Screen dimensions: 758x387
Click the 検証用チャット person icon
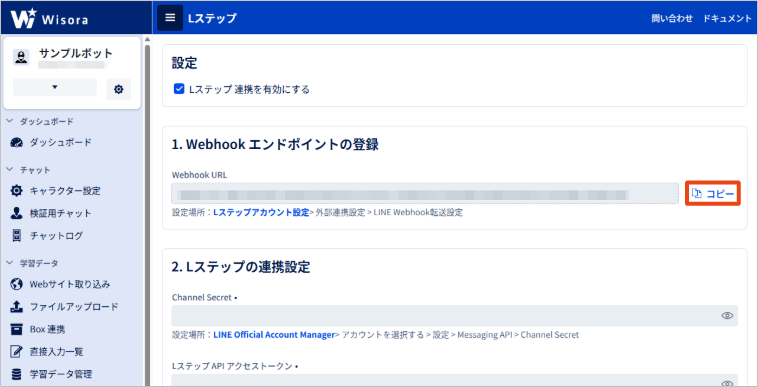[x=16, y=214]
